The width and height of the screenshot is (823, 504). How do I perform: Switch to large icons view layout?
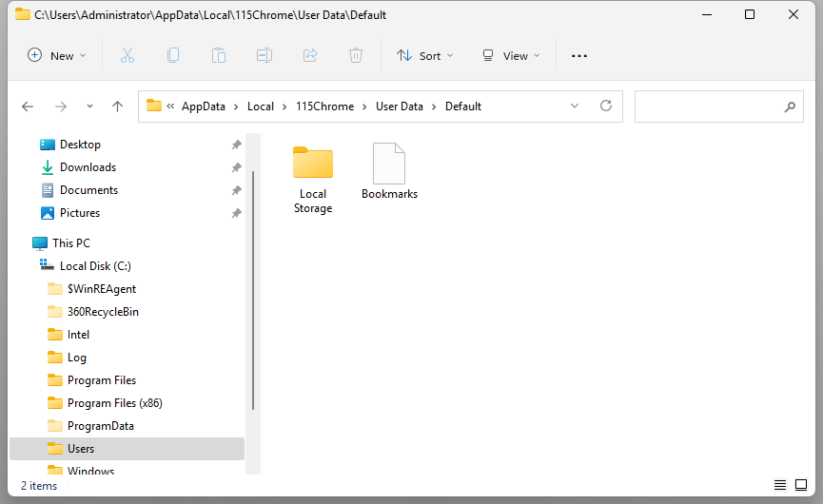click(801, 485)
